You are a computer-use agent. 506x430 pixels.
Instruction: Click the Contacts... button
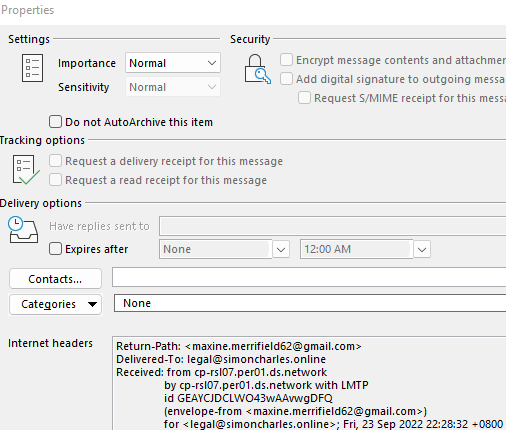tap(55, 279)
